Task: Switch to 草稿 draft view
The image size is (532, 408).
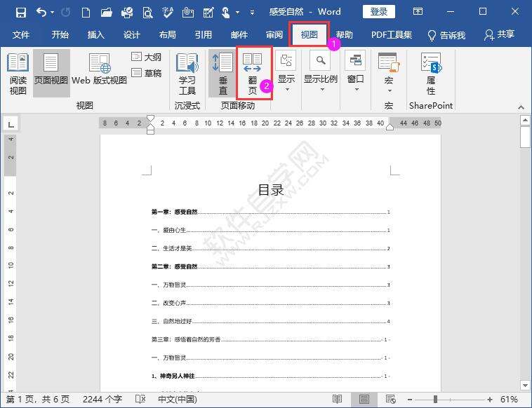Action: 146,73
